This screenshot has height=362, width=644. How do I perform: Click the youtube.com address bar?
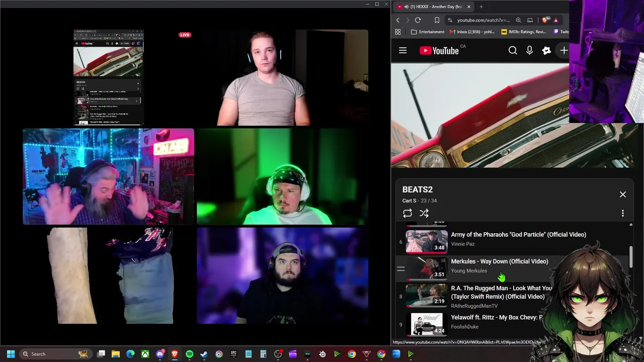pos(484,20)
